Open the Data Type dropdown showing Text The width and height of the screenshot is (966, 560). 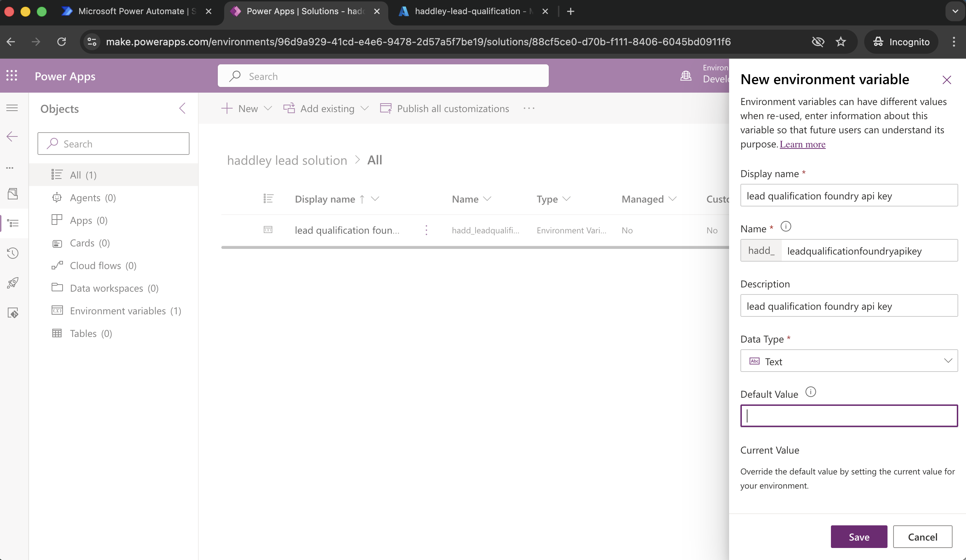pos(849,361)
